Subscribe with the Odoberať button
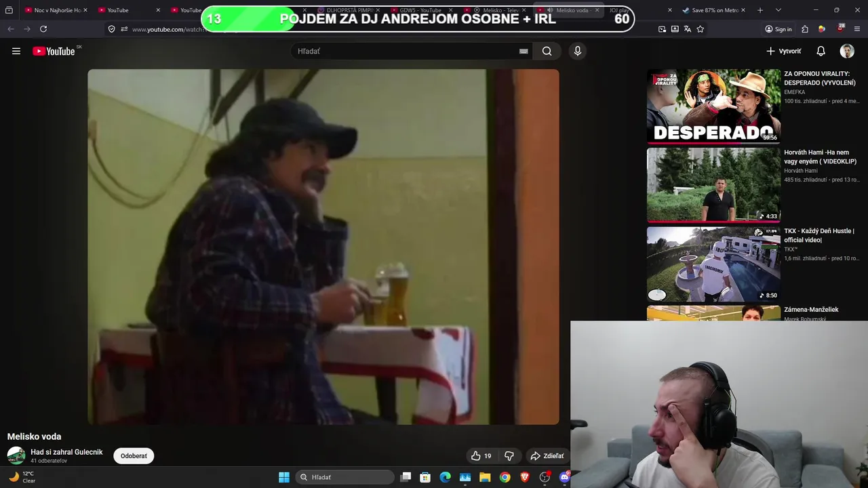 click(x=134, y=456)
